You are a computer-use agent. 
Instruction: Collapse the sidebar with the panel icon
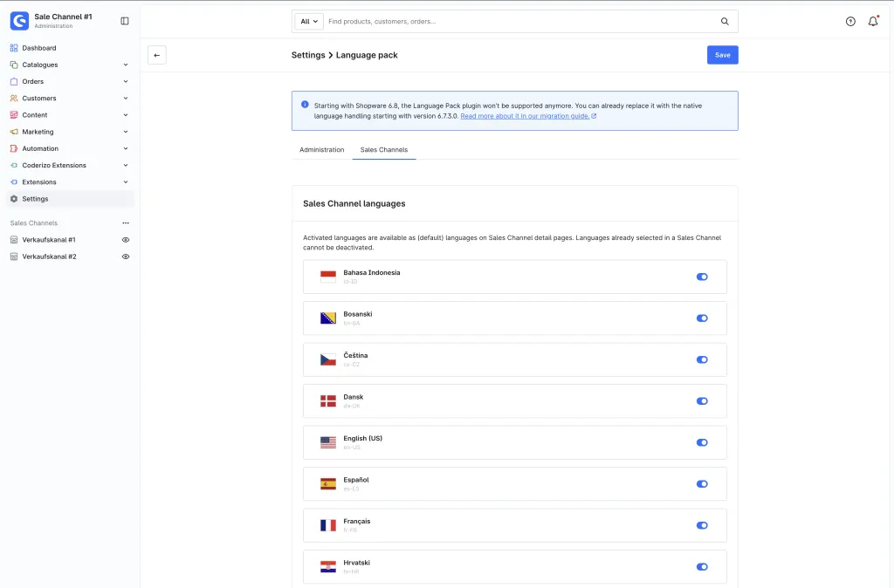125,21
